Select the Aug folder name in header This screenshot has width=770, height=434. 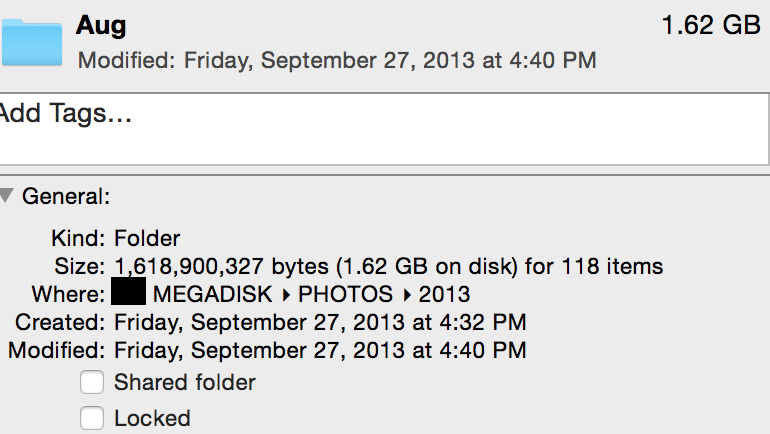101,25
